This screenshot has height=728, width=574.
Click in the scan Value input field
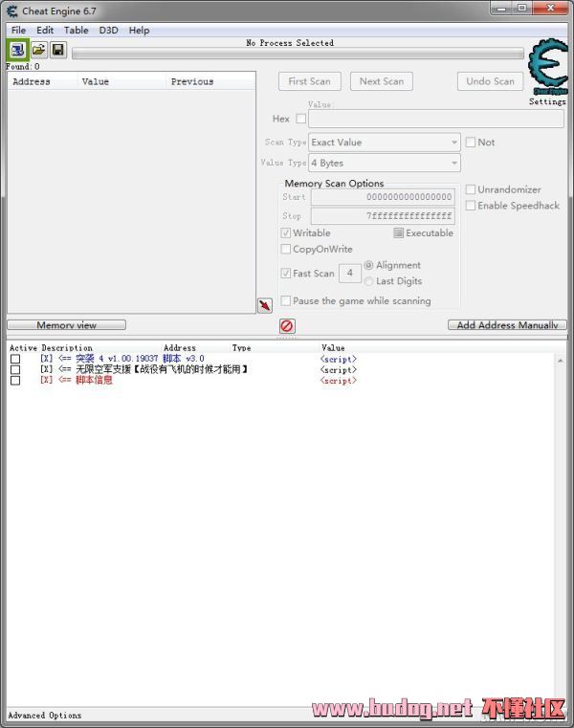pos(436,119)
